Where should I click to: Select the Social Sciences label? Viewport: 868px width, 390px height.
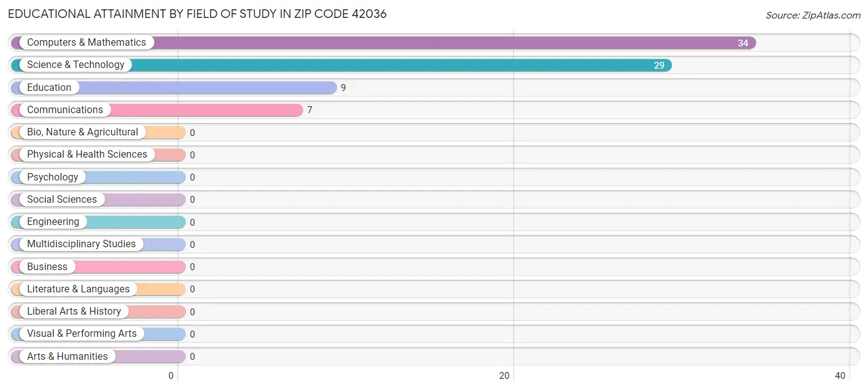click(x=62, y=200)
